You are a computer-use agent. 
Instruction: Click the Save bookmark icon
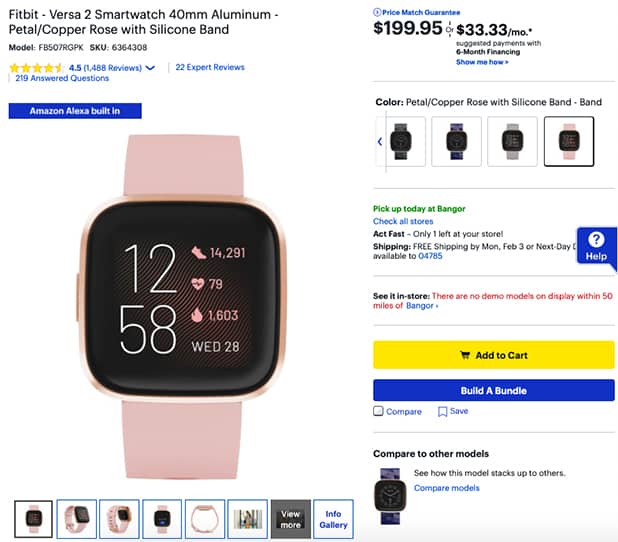click(443, 412)
